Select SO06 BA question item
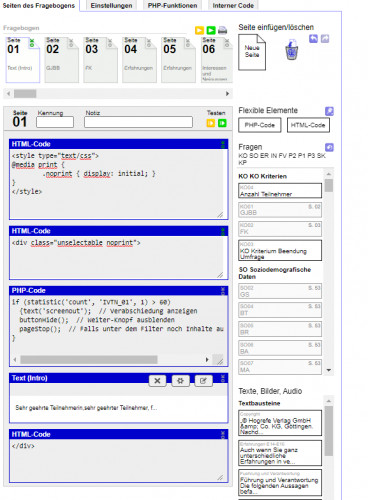 (x=280, y=348)
